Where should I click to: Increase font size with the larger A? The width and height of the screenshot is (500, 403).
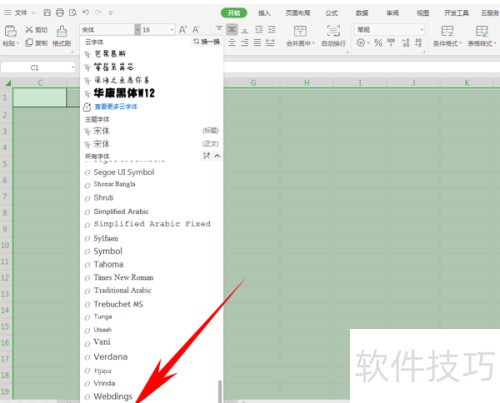183,30
